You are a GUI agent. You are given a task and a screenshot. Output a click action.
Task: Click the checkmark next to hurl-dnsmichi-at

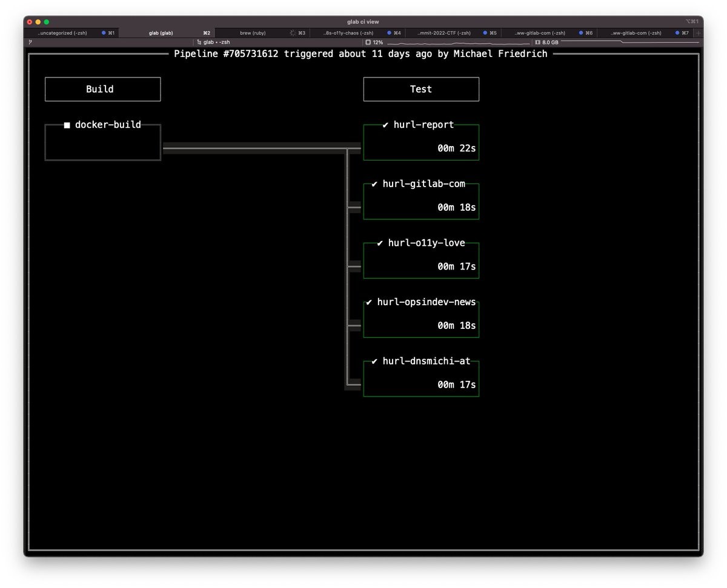coord(374,362)
